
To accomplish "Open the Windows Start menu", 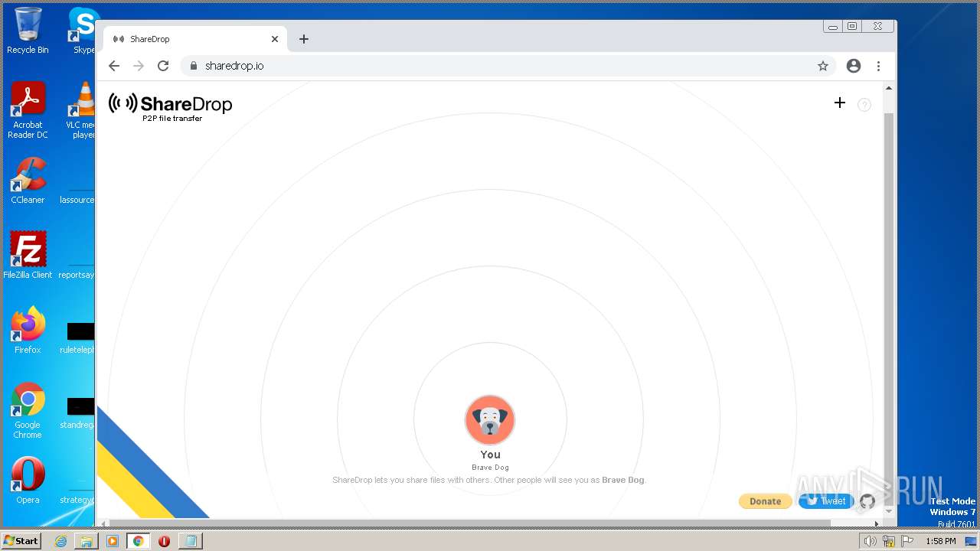I will click(x=21, y=540).
